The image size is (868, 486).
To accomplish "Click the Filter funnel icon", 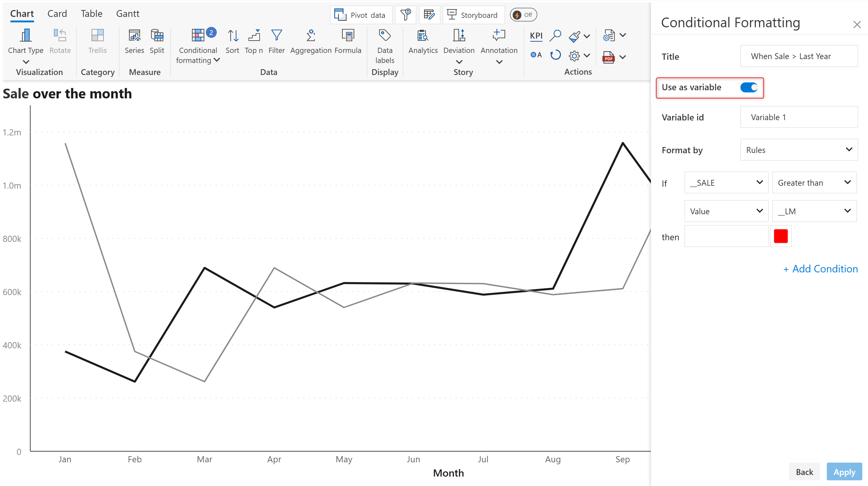I will coord(276,35).
